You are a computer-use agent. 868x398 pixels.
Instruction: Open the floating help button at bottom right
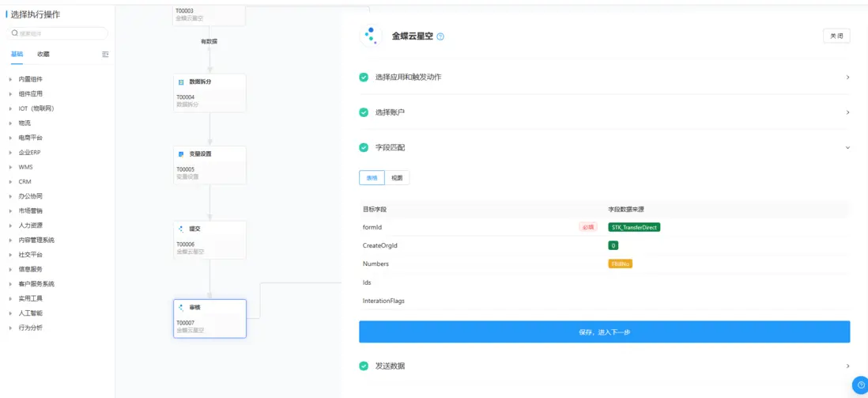[861, 384]
